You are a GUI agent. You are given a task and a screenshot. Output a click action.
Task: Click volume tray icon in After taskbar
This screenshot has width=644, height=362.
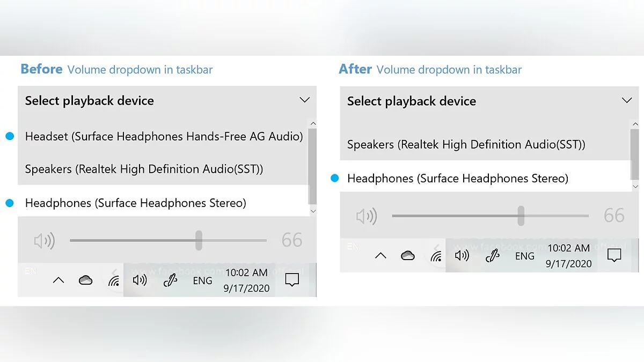462,256
